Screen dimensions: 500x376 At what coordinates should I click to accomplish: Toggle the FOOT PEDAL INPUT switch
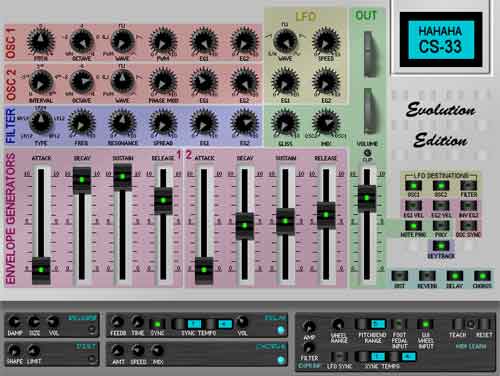[398, 324]
